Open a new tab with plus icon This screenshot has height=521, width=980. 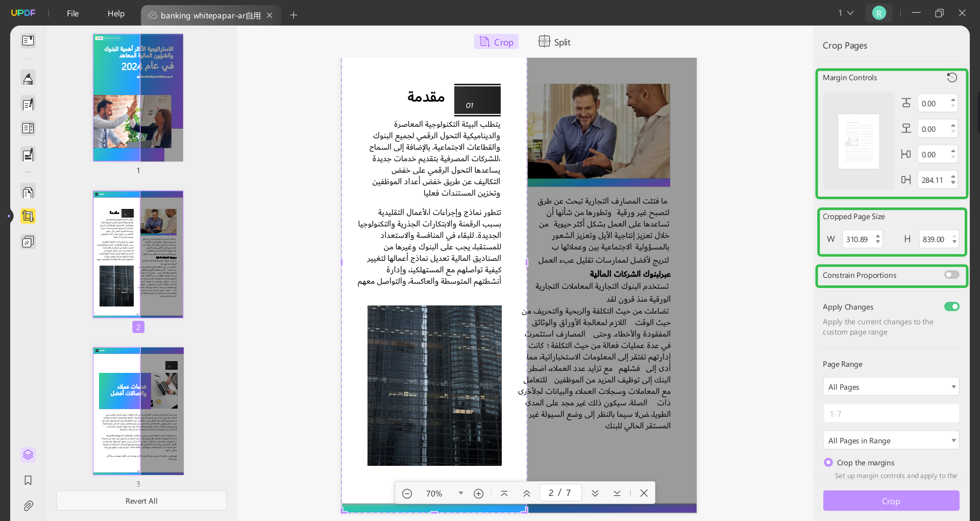tap(293, 15)
